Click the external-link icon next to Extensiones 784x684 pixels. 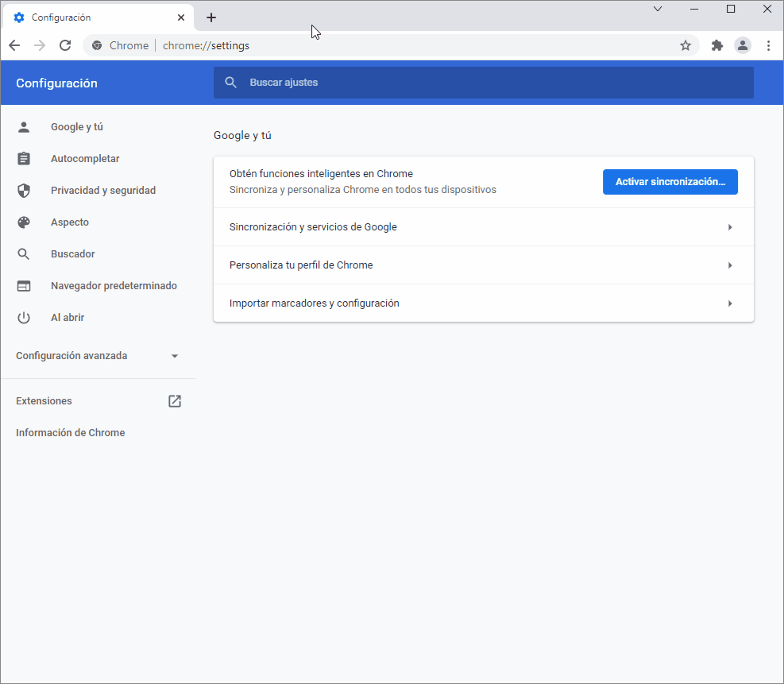pyautogui.click(x=175, y=401)
